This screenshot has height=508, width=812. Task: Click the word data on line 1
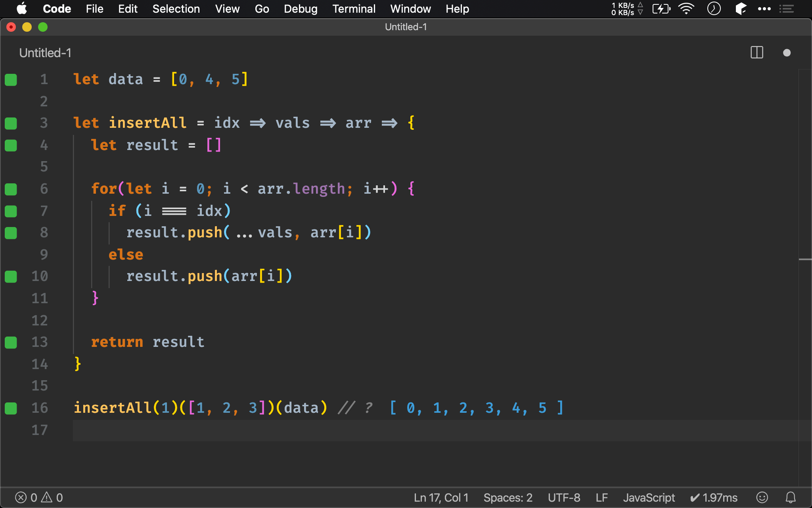pyautogui.click(x=126, y=79)
